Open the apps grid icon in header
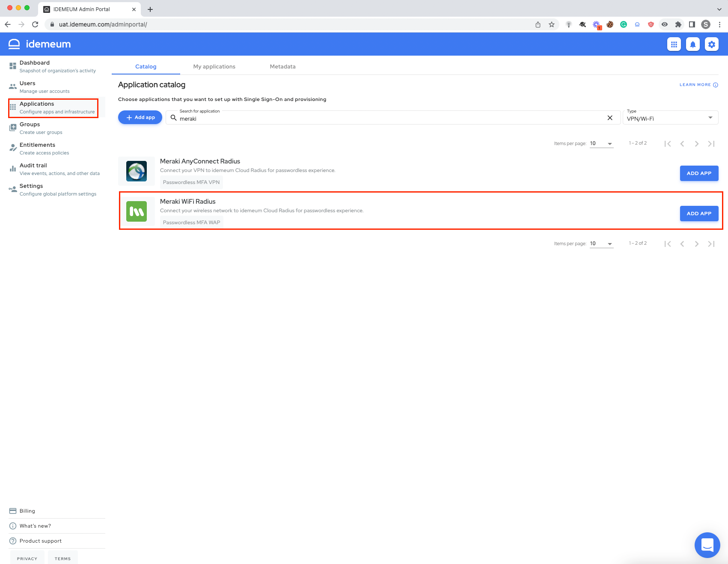 674,44
